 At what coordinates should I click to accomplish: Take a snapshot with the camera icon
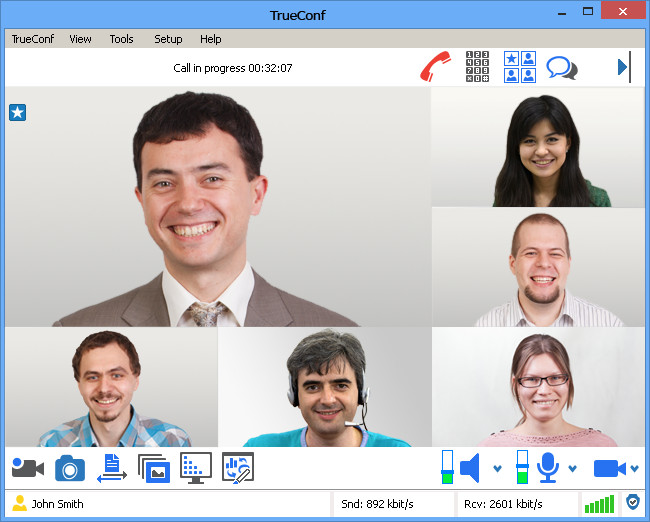pyautogui.click(x=70, y=468)
